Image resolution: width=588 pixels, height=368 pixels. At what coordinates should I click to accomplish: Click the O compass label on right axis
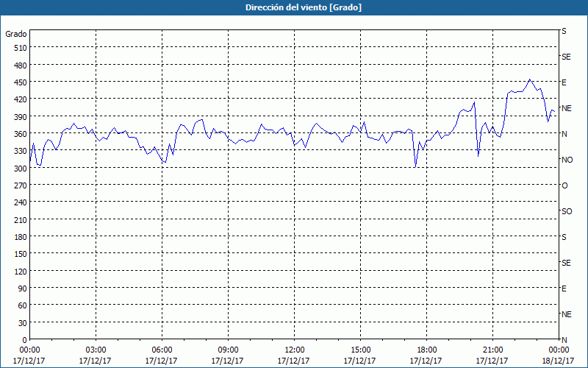[564, 185]
